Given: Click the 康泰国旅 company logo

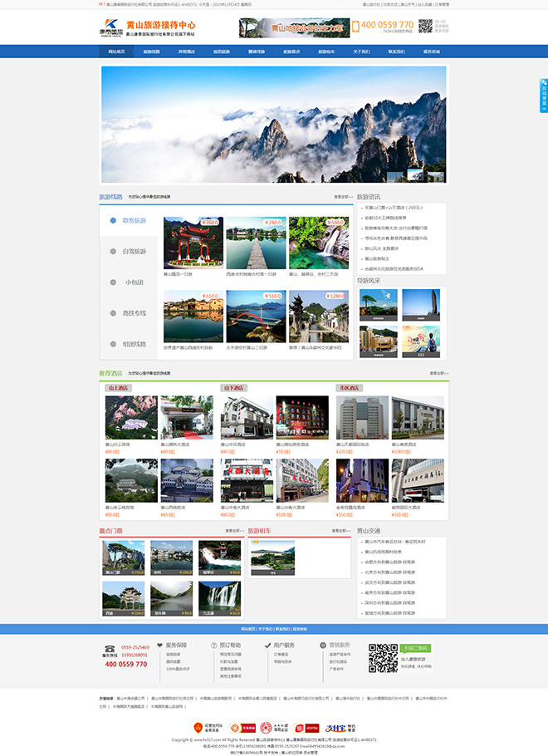Looking at the screenshot, I should pos(111,28).
